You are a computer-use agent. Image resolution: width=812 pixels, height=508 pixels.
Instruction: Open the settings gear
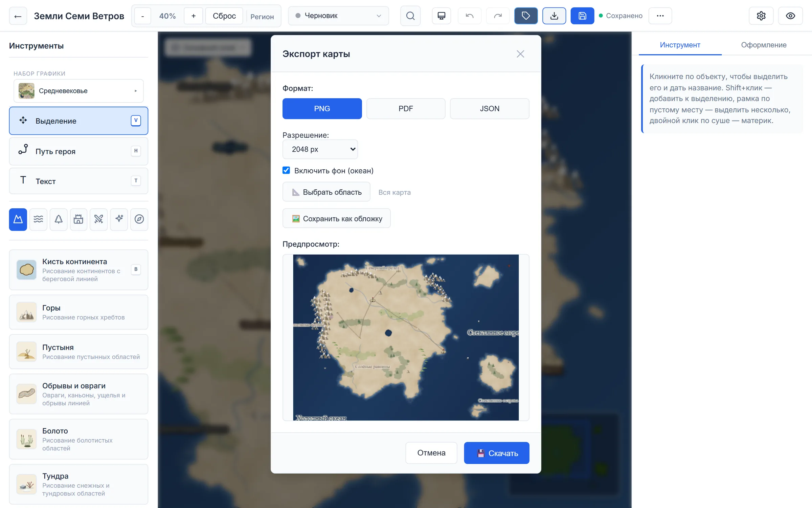(x=761, y=16)
